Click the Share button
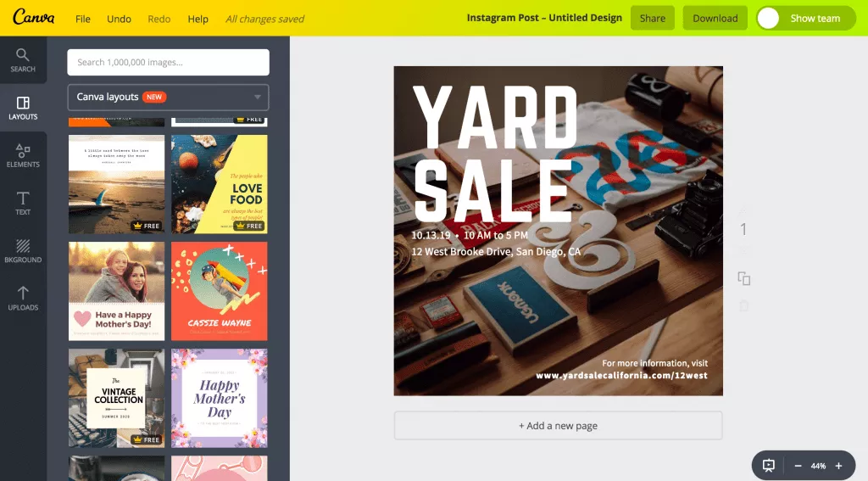This screenshot has height=481, width=868. 653,19
